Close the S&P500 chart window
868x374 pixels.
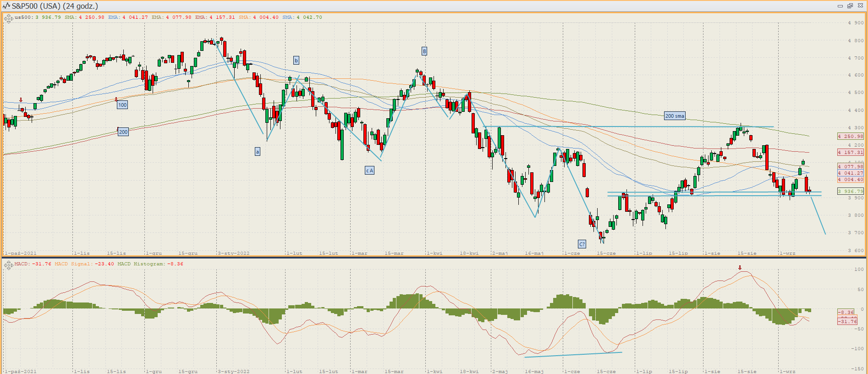click(x=860, y=6)
